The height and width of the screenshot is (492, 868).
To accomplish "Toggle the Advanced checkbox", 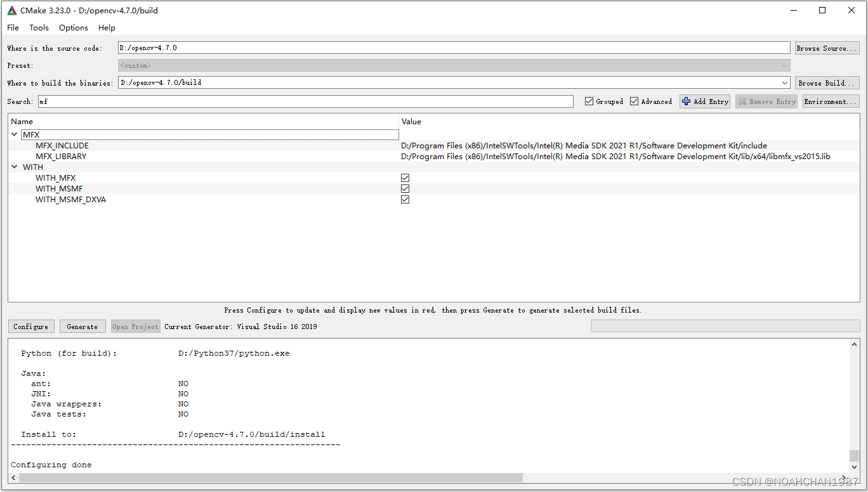I will (635, 101).
